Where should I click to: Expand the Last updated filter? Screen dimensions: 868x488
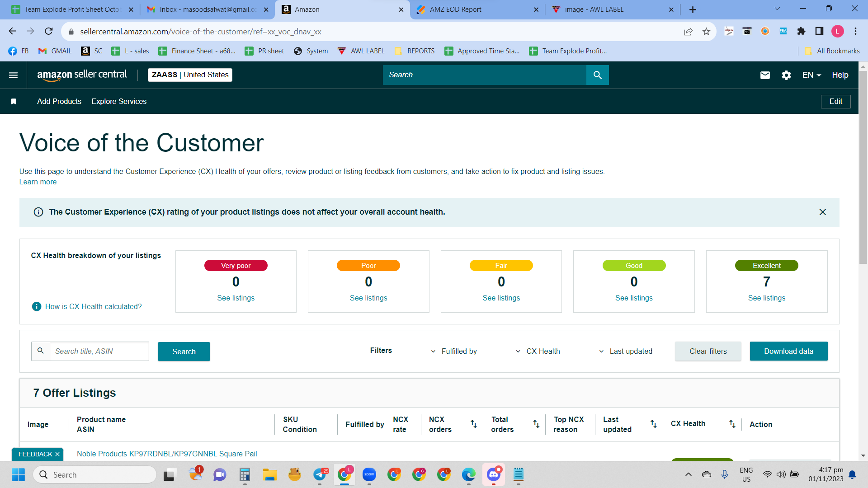626,351
